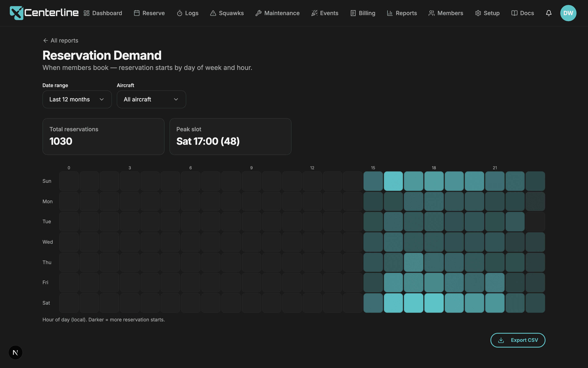Screen dimensions: 588x368
Task: Select Saturday 18:00 heatmap cell
Action: click(434, 303)
